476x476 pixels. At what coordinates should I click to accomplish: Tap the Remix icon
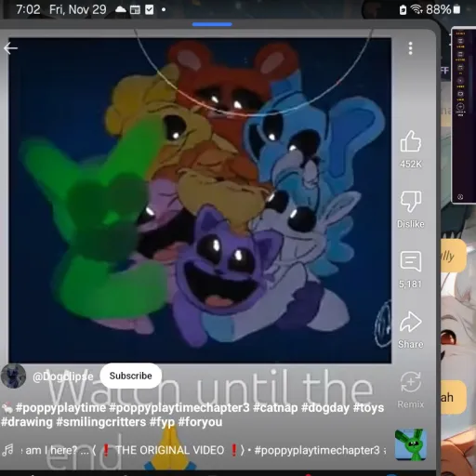coord(410,382)
